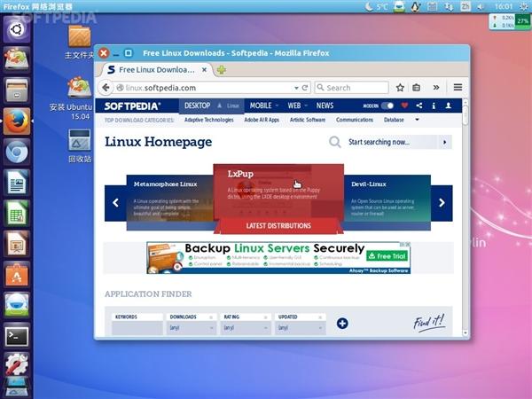Open the Firefox hamburger menu

point(458,88)
